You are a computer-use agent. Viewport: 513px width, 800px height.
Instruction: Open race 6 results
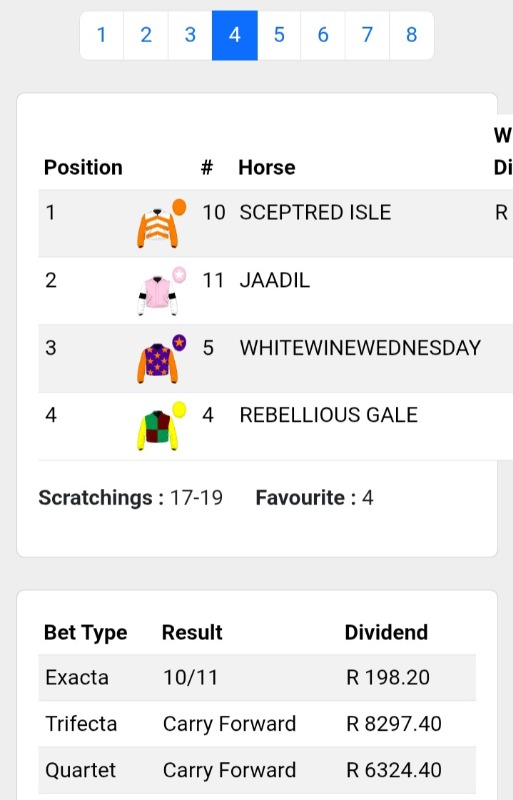coord(323,35)
